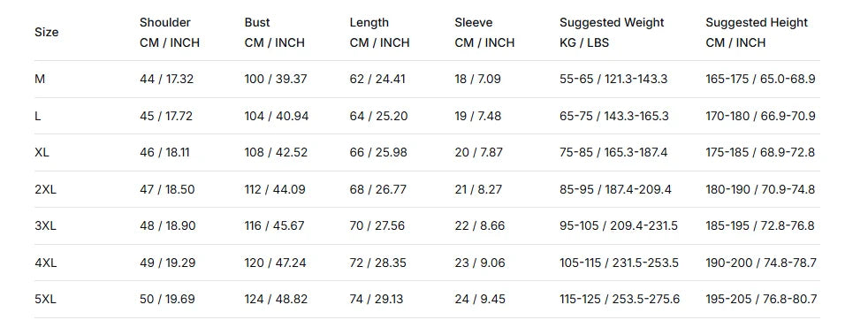The image size is (868, 320).
Task: Click weight range 75-85 / 165.3-187.4
Action: pos(613,152)
